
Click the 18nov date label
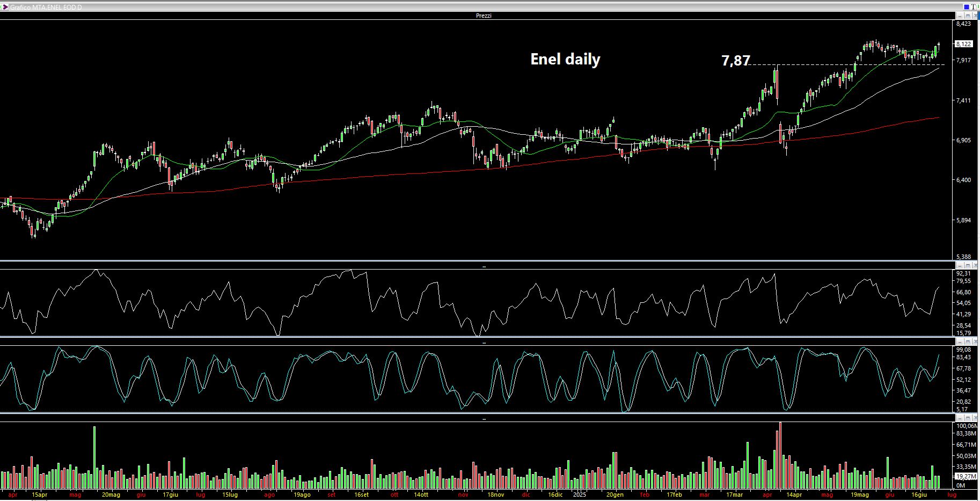495,495
